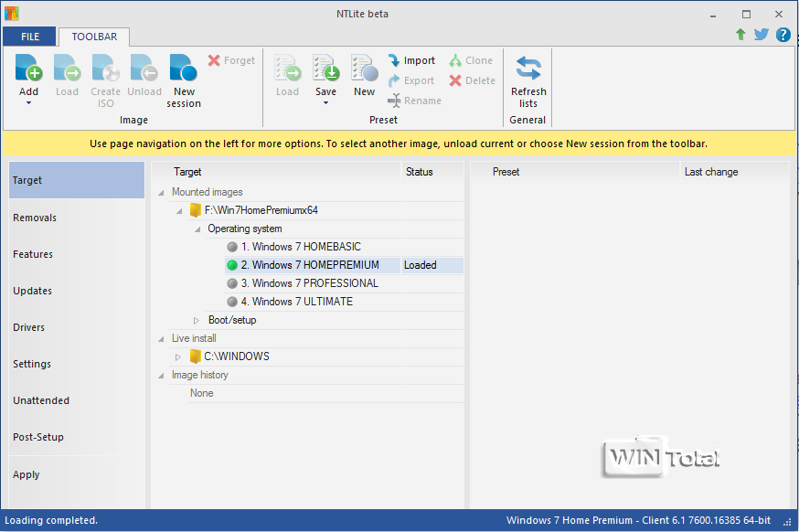Open the FILE menu tab
The height and width of the screenshot is (532, 799).
pos(29,37)
